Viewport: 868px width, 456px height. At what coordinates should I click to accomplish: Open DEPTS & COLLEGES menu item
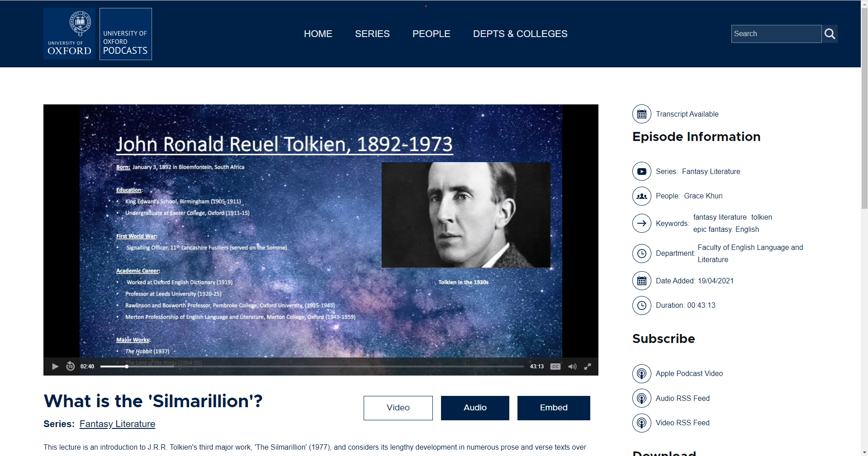pyautogui.click(x=520, y=34)
